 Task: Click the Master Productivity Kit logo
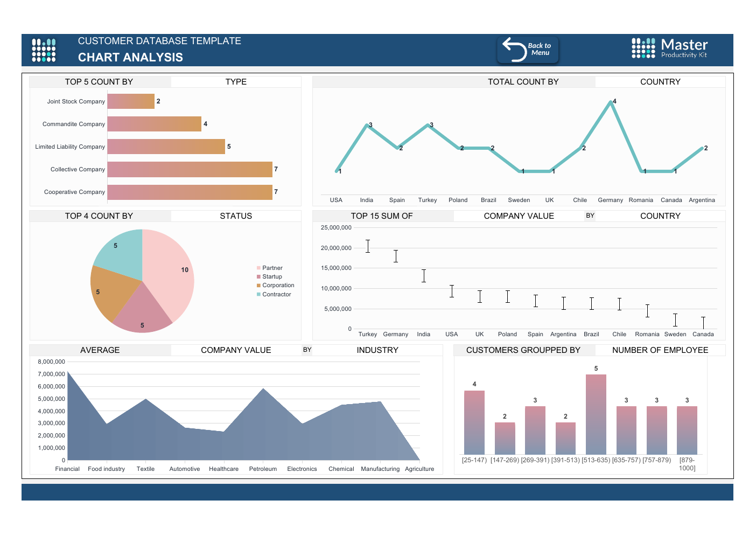pos(670,48)
